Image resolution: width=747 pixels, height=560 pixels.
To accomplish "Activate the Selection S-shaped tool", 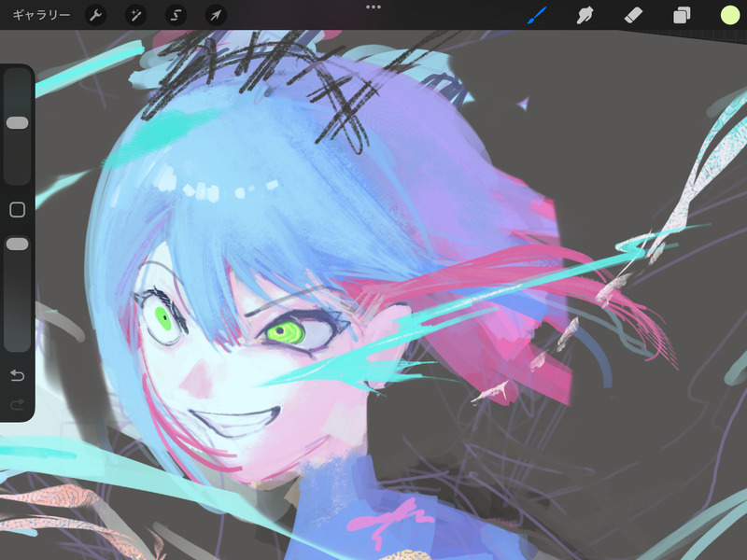I will pos(176,15).
